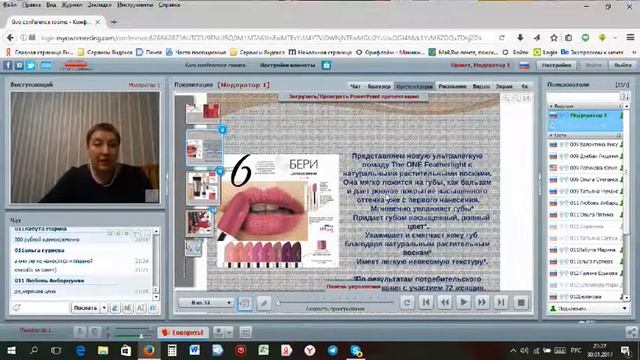The height and width of the screenshot is (360, 640).
Task: Open the Firefox hamburger menu
Action: tap(630, 38)
